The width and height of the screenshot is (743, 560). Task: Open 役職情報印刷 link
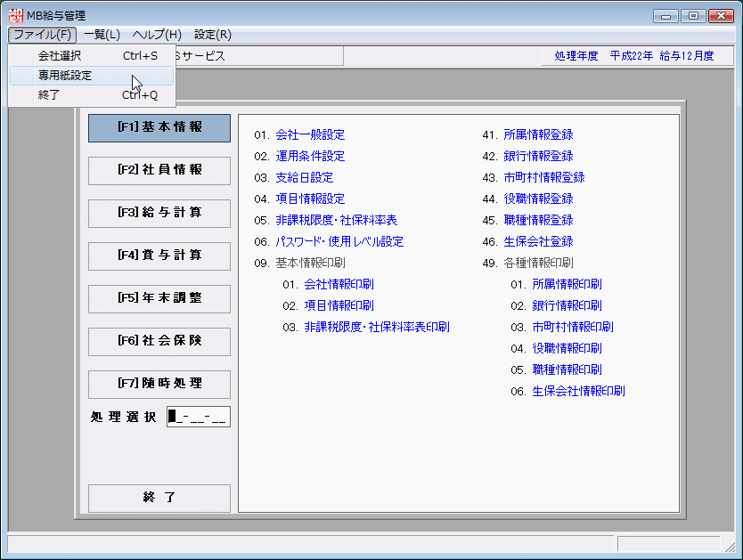click(567, 348)
